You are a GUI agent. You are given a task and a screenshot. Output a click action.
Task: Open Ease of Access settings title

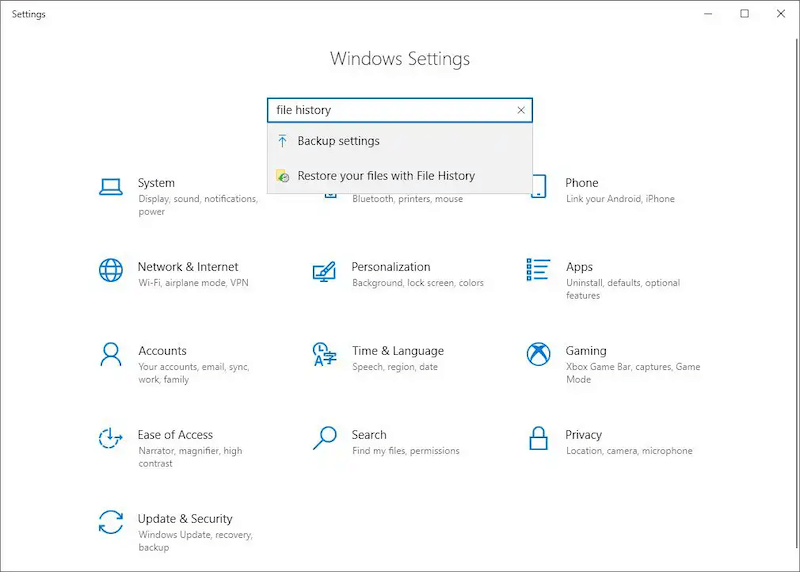click(x=175, y=435)
